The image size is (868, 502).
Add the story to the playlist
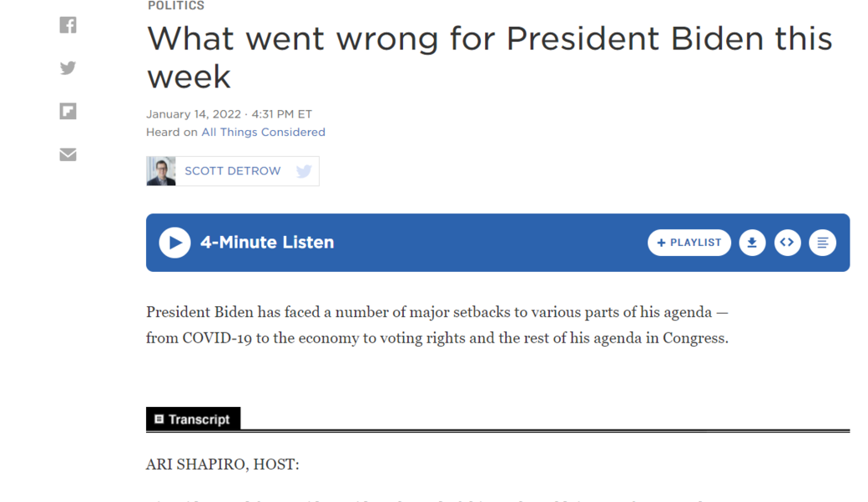[689, 243]
